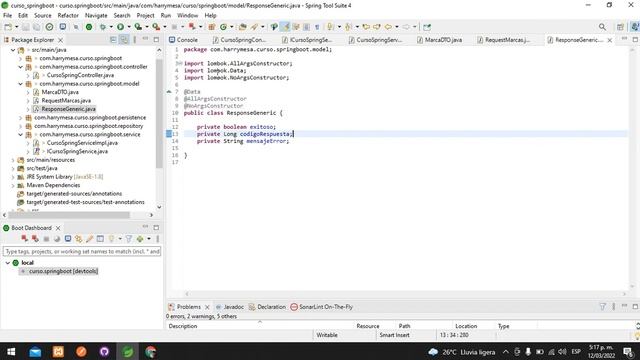
Task: Click the Package Explorer vertical scrollbar
Action: (x=159, y=114)
